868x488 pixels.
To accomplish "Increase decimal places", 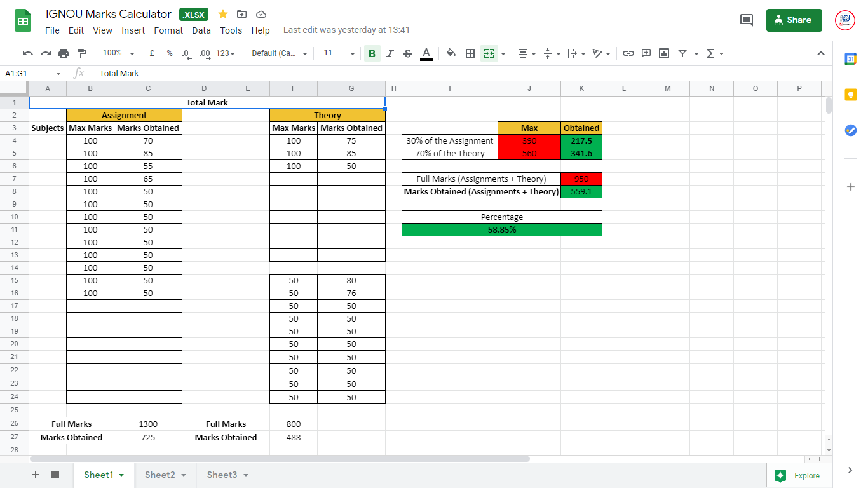I will coord(205,53).
